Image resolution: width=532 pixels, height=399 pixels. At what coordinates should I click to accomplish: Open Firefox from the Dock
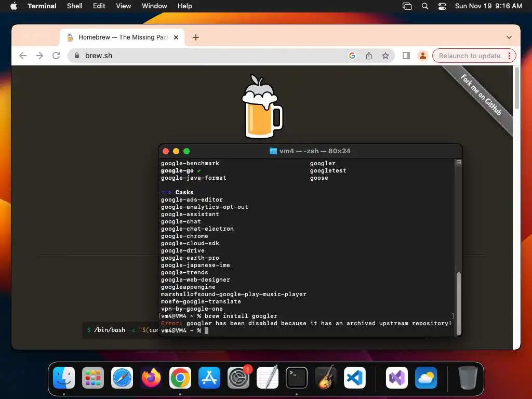click(151, 377)
